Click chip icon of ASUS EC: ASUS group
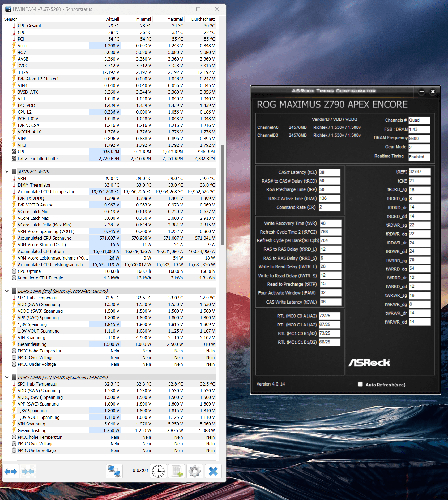This screenshot has width=448, height=500. coord(14,172)
